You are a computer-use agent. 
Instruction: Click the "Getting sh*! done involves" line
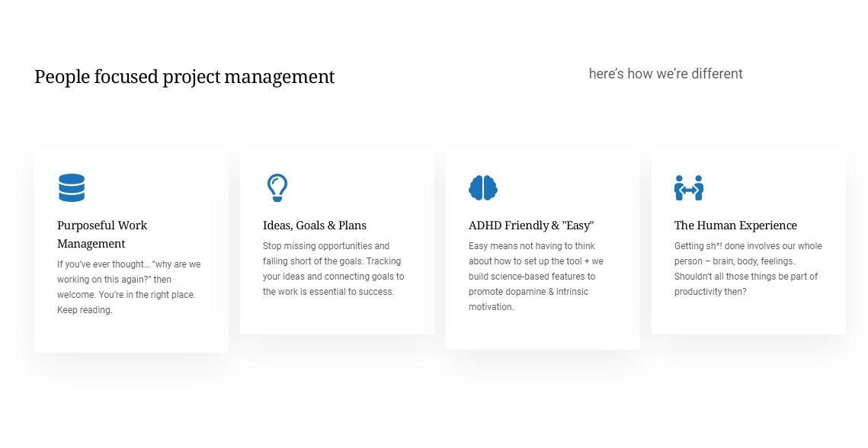click(748, 246)
